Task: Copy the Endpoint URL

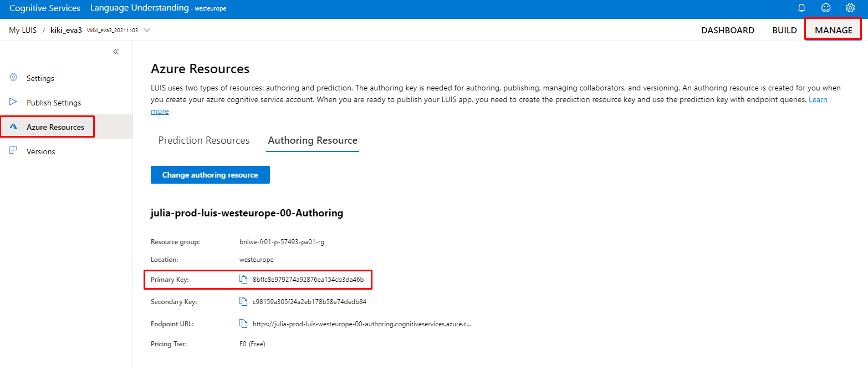Action: (243, 323)
